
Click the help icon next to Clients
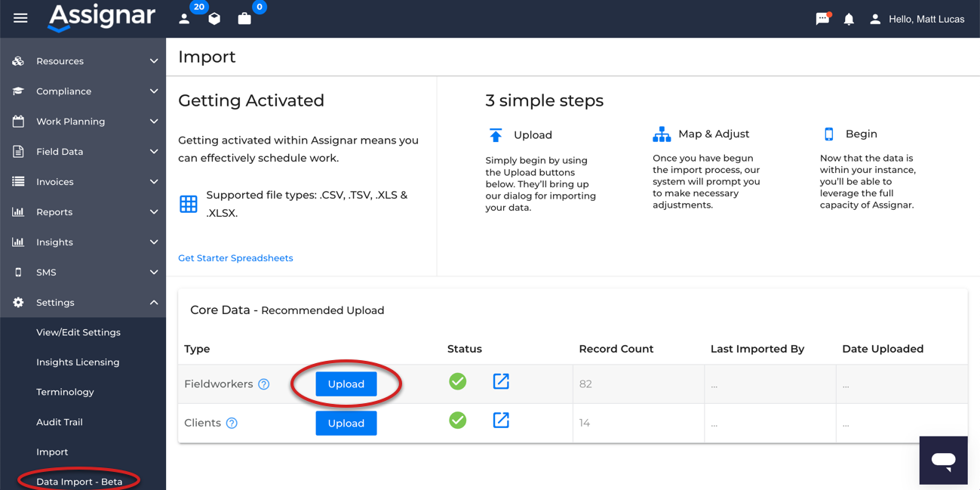(x=232, y=424)
